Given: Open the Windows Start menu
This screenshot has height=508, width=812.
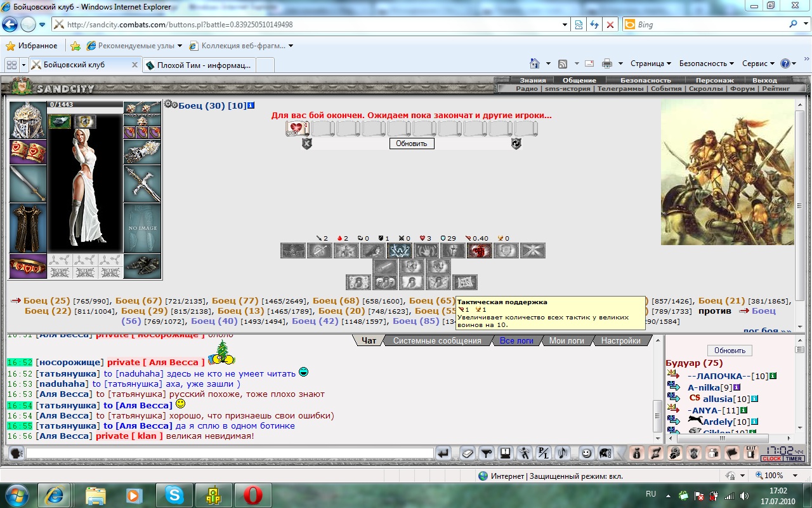Looking at the screenshot, I should [x=16, y=495].
